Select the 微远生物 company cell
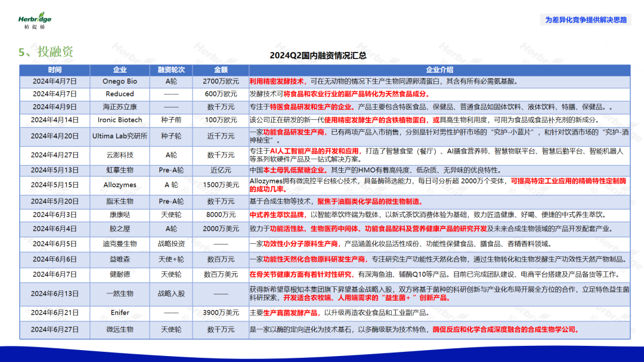The width and height of the screenshot is (644, 362). 119,330
